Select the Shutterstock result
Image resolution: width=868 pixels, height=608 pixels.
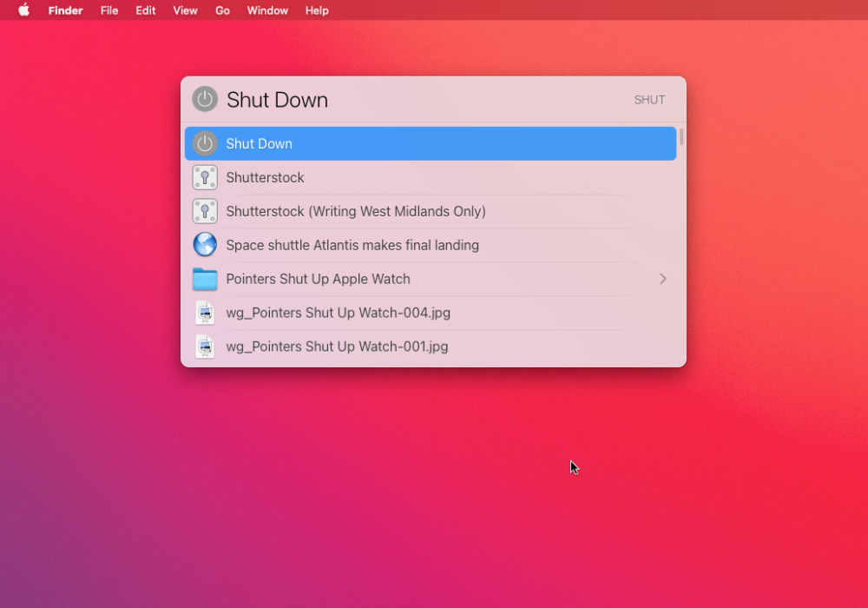pyautogui.click(x=431, y=178)
